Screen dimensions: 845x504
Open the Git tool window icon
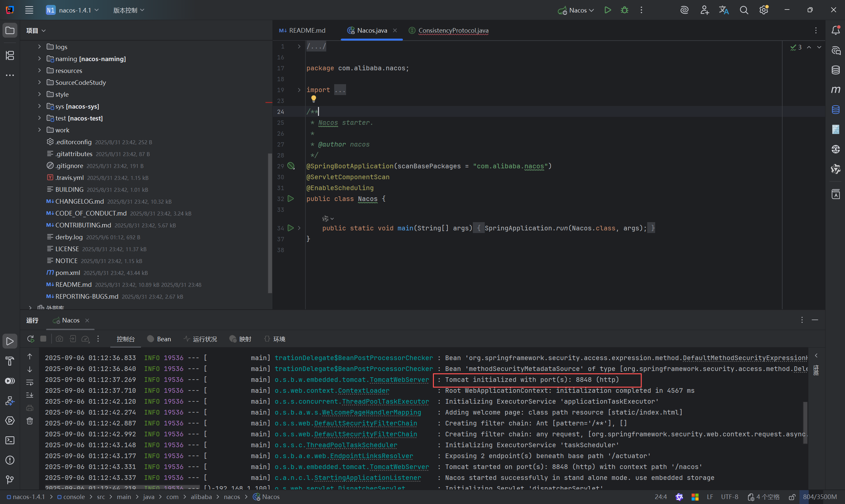tap(10, 480)
